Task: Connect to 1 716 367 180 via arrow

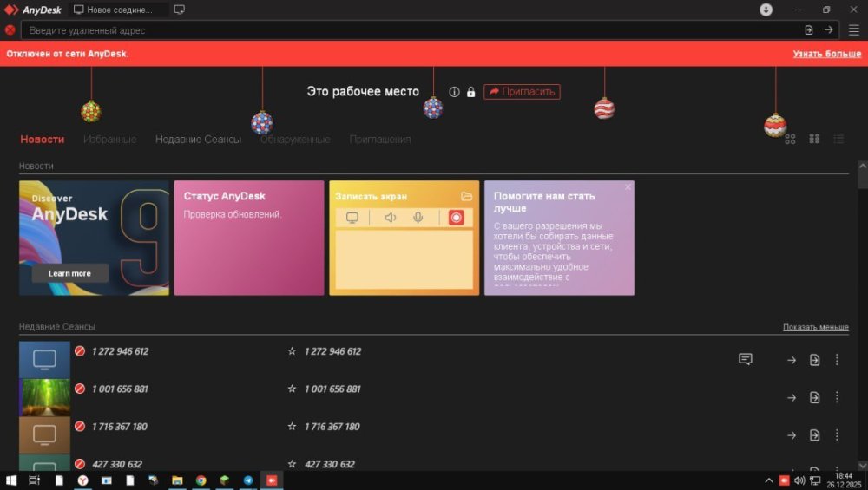Action: 792,435
